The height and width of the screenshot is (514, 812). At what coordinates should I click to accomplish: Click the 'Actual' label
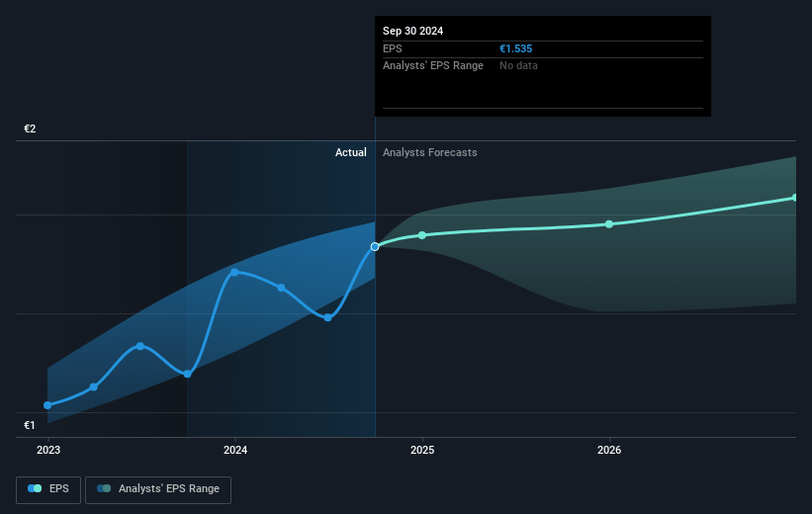350,152
